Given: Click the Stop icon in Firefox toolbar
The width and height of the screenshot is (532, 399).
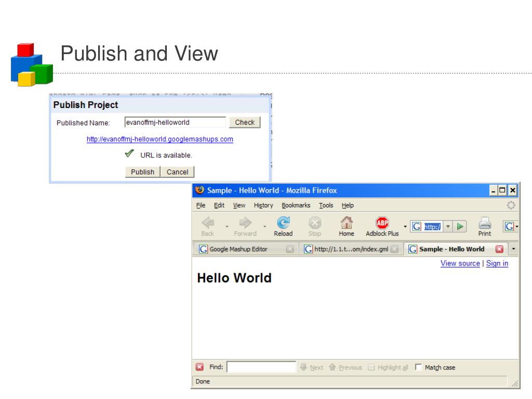Looking at the screenshot, I should point(314,223).
